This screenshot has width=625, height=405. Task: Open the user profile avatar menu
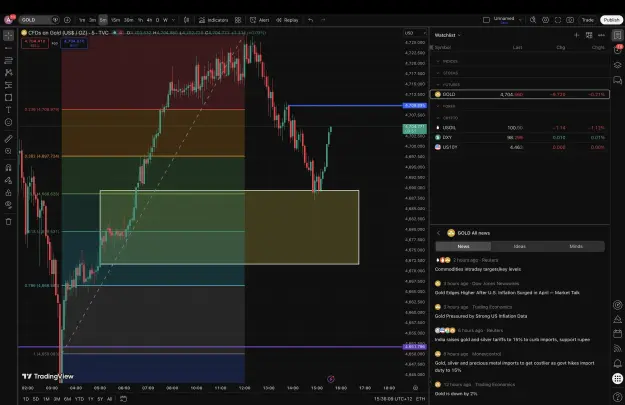9,20
